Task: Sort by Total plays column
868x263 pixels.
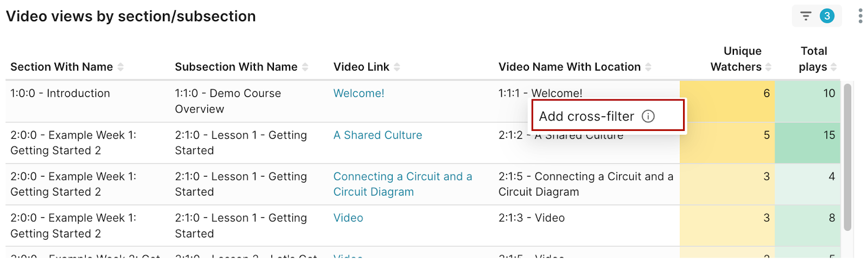Action: tap(834, 67)
